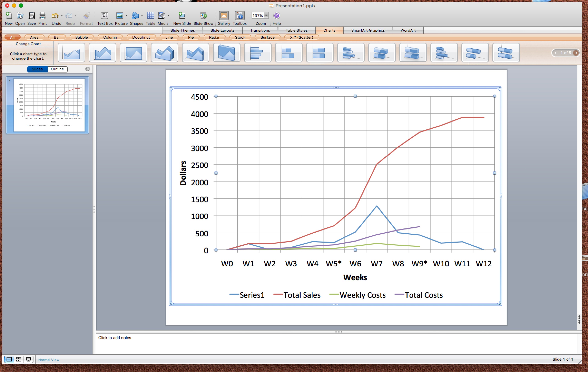Choose the 100% stacked area chart thumbnail

(133, 53)
